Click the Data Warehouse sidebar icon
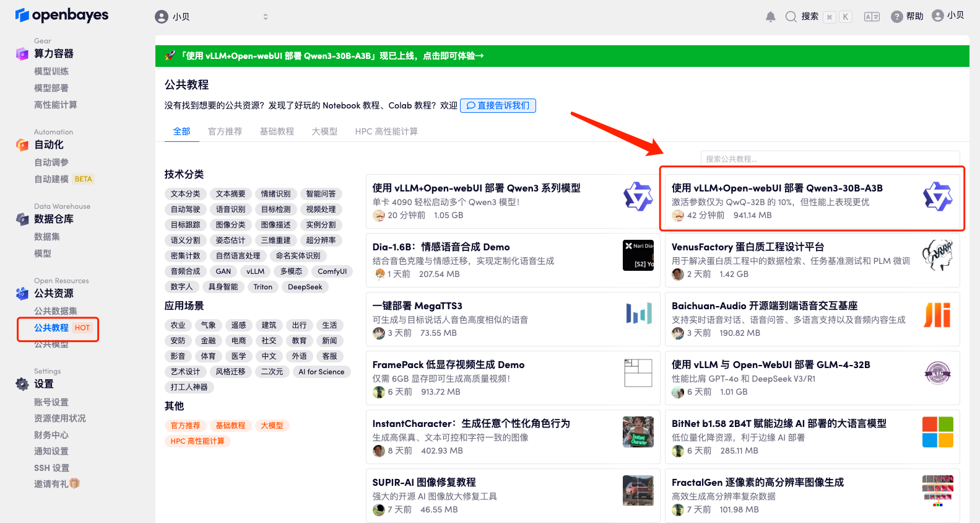The image size is (980, 523). (x=22, y=219)
